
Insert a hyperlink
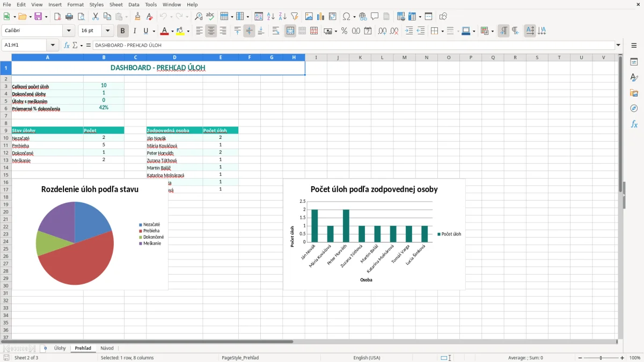(x=363, y=17)
